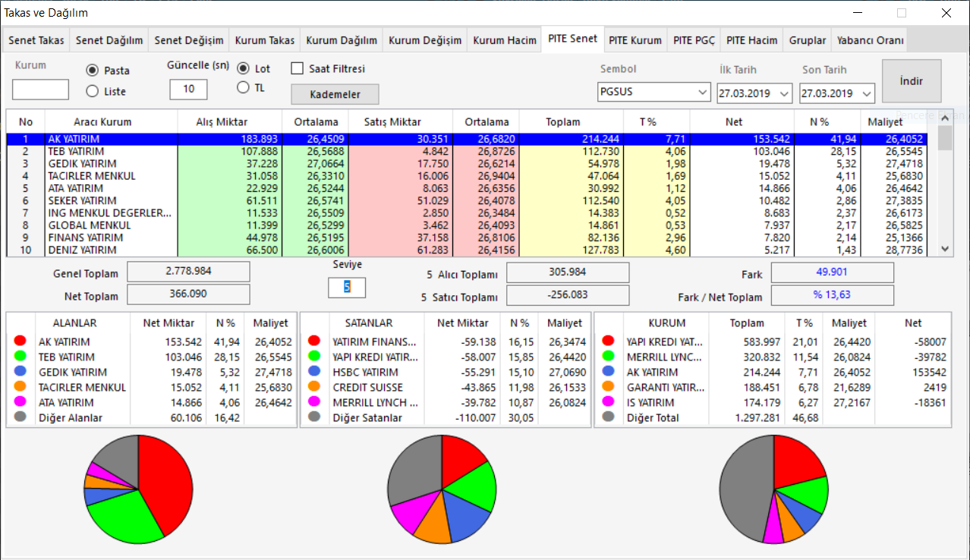Click the red swatch beside YATIRIM FINANS in SATANLAR
The width and height of the screenshot is (970, 560).
coord(314,341)
